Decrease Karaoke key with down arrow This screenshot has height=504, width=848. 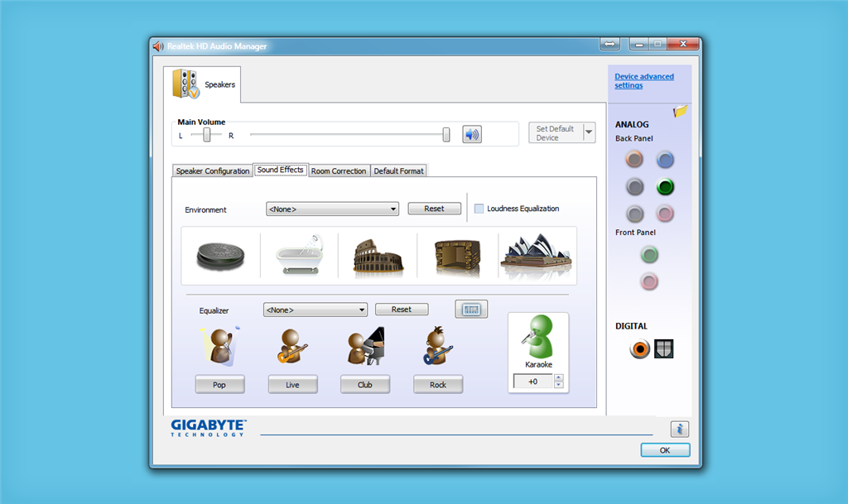559,385
